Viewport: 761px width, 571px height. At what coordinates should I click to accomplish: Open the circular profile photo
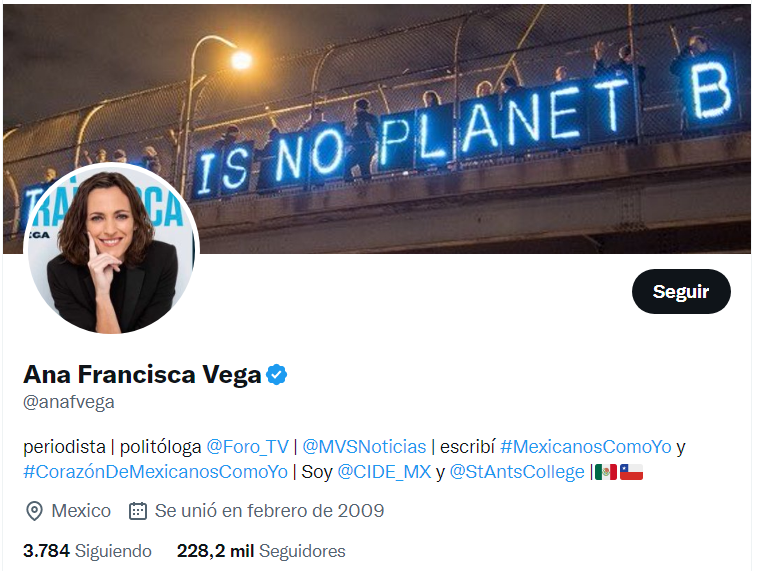tap(111, 248)
